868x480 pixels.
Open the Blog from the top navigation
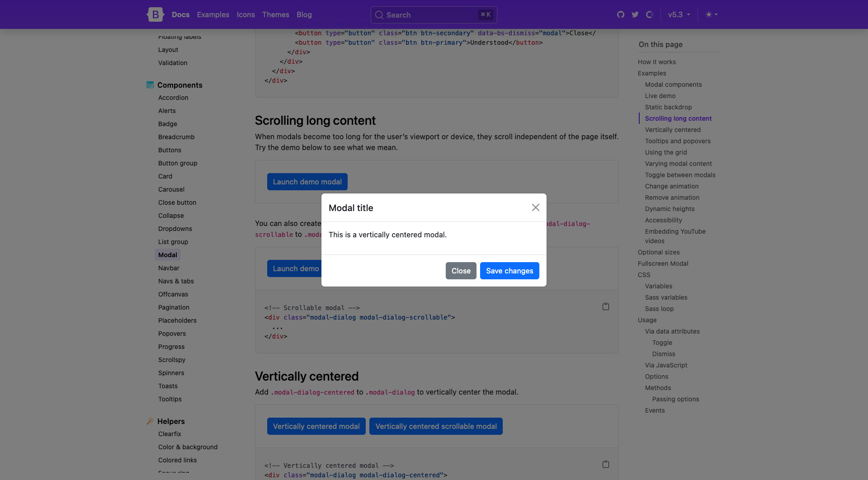pyautogui.click(x=304, y=14)
